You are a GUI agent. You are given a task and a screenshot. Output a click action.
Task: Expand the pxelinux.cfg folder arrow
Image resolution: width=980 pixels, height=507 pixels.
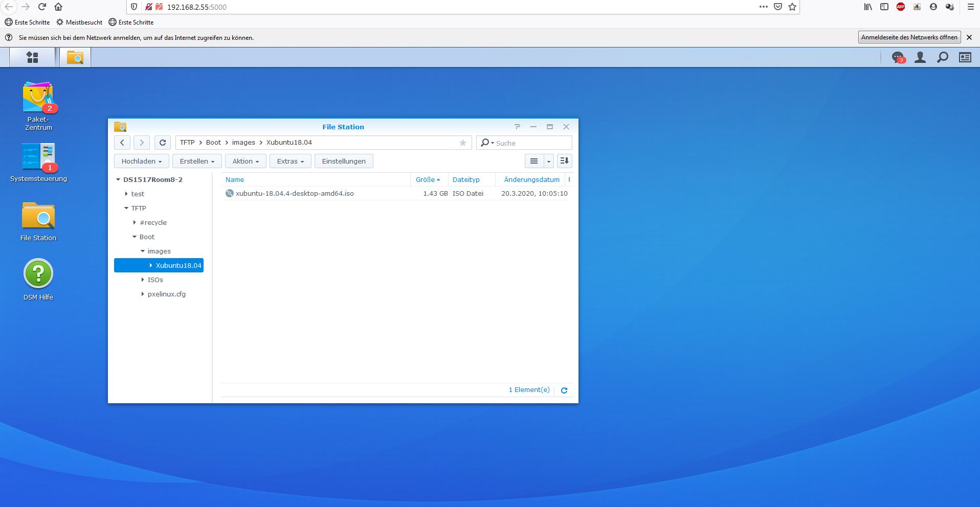click(143, 294)
